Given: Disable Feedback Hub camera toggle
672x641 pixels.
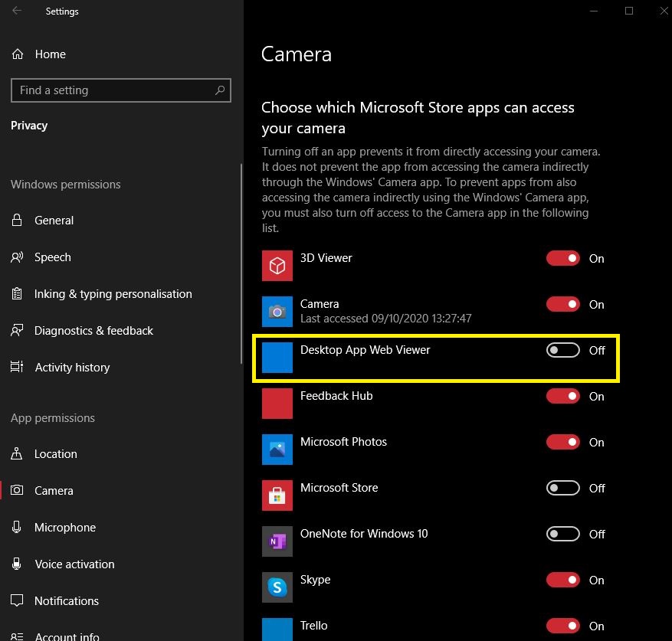Looking at the screenshot, I should pos(562,396).
